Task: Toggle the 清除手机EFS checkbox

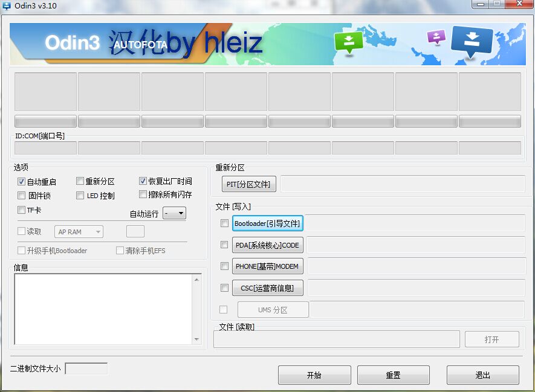Action: pyautogui.click(x=120, y=251)
